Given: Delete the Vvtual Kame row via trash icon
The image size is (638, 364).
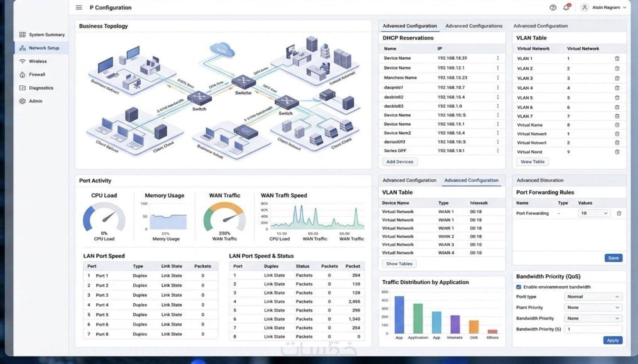Looking at the screenshot, I should [617, 125].
